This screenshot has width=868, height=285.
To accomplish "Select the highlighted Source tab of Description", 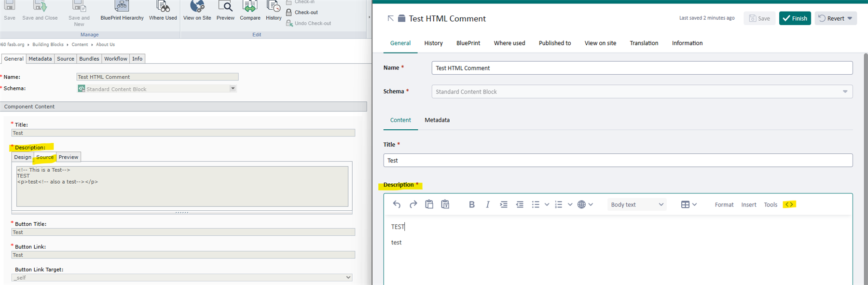I will pyautogui.click(x=45, y=157).
